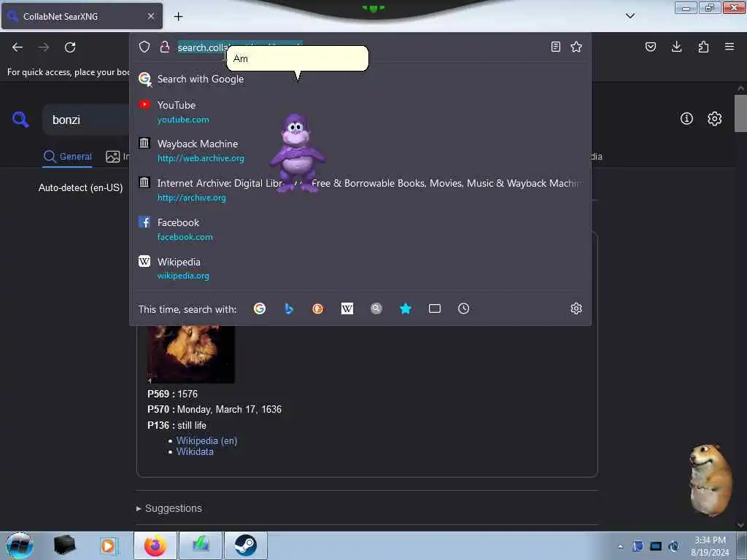Search bookmarks with the star icon

[406, 308]
